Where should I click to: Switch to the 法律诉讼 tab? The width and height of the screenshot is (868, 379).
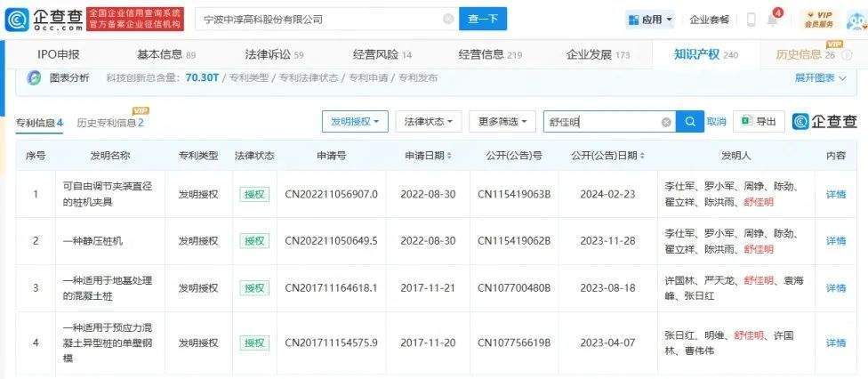[x=274, y=54]
